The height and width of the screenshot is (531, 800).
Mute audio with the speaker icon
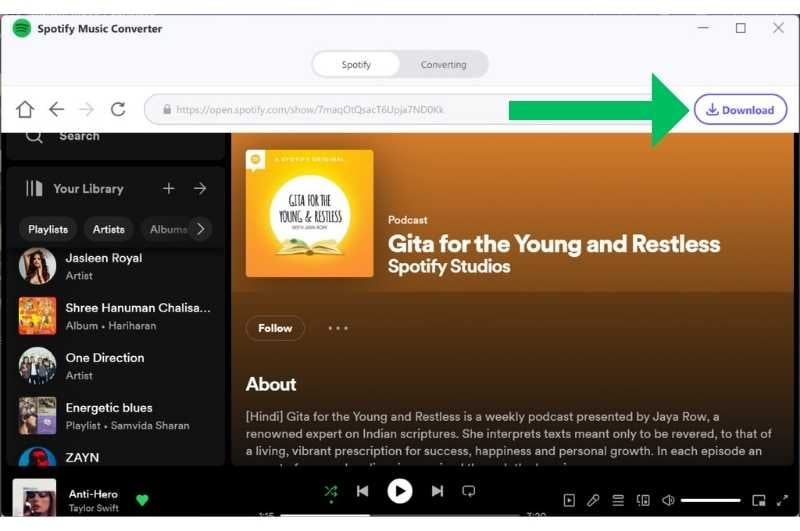(x=668, y=500)
